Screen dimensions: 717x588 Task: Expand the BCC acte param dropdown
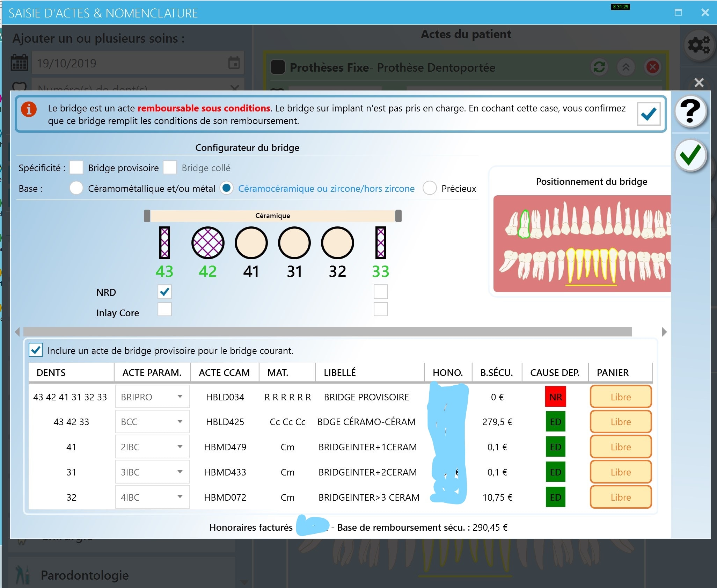click(180, 422)
